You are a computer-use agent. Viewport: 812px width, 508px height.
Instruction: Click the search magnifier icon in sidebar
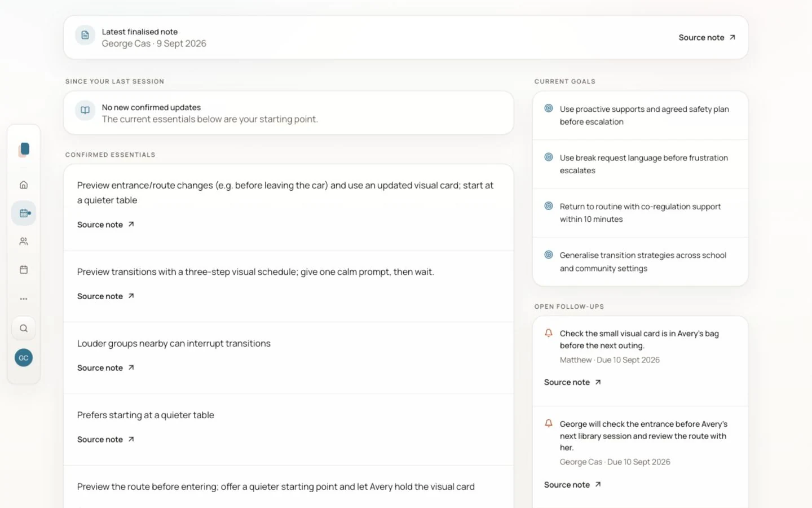click(x=24, y=328)
